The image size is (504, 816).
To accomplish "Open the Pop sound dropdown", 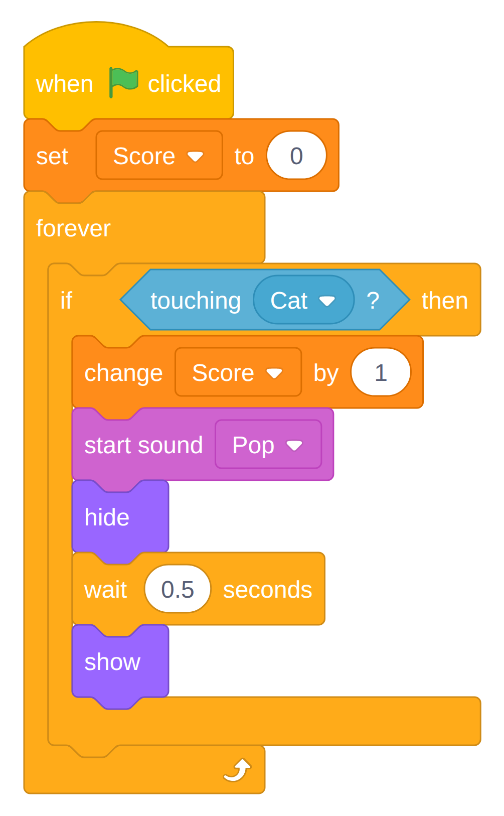I will [x=268, y=445].
